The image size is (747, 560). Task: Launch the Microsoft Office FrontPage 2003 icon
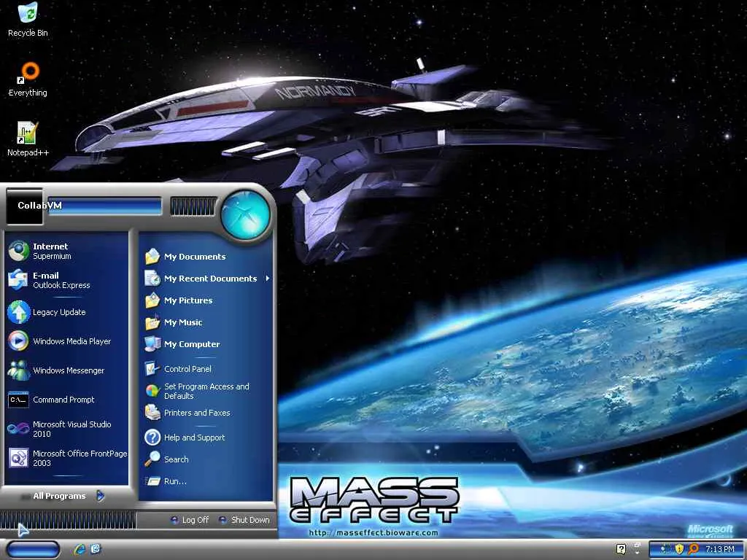[18, 458]
